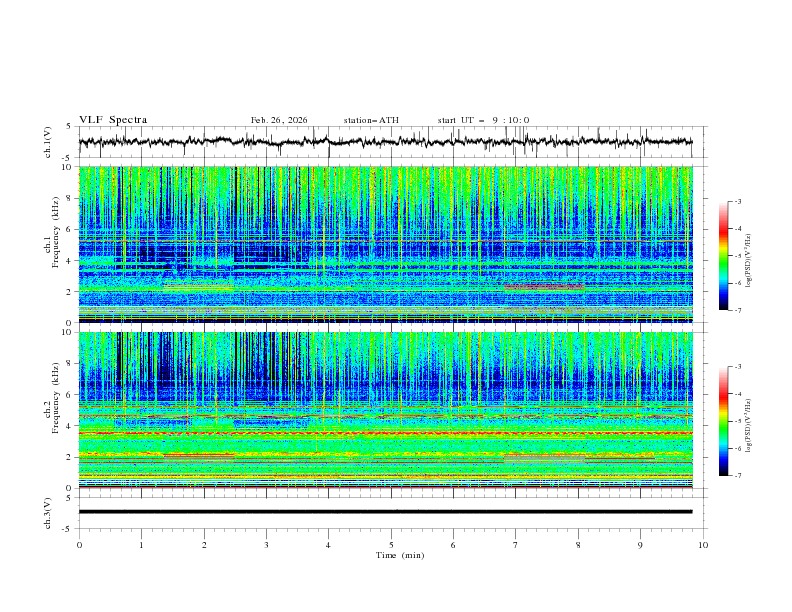Click the "1" tick on the time axis
The image size is (792, 612).
[141, 545]
